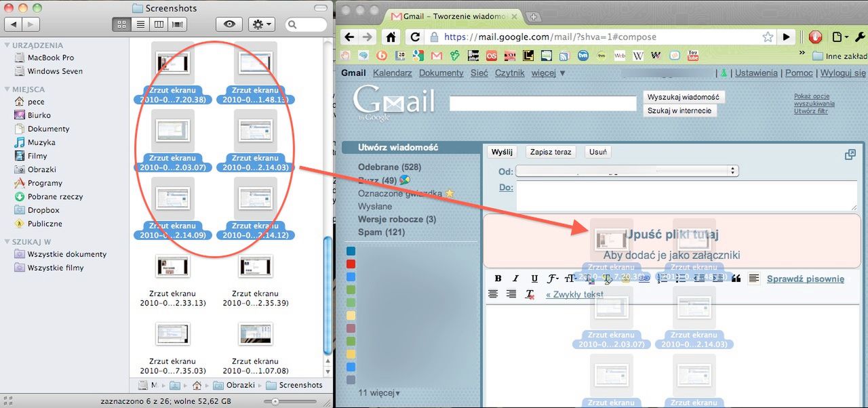
Task: Open Dokumenty link in Gmail bar
Action: point(441,73)
